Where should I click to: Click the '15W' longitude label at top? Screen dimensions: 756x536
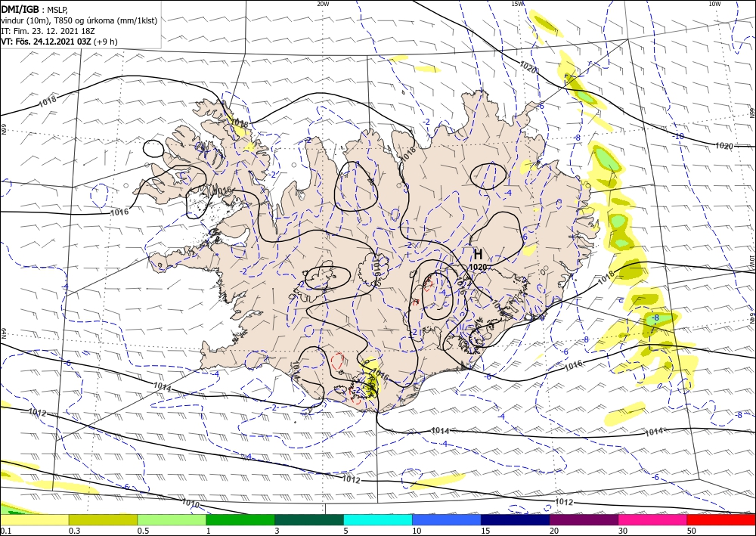click(517, 4)
